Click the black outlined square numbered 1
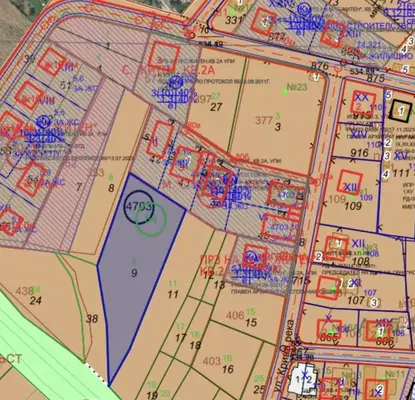This screenshot has width=415, height=400. pyautogui.click(x=401, y=110)
